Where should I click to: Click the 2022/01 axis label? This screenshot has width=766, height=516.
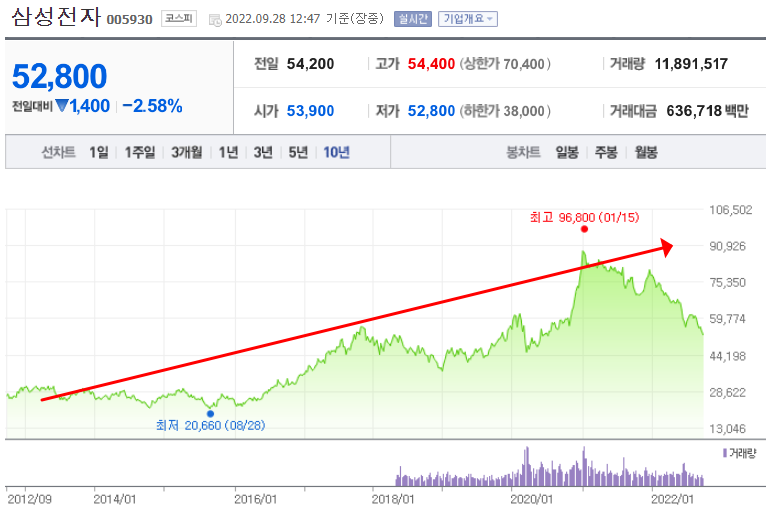[673, 499]
